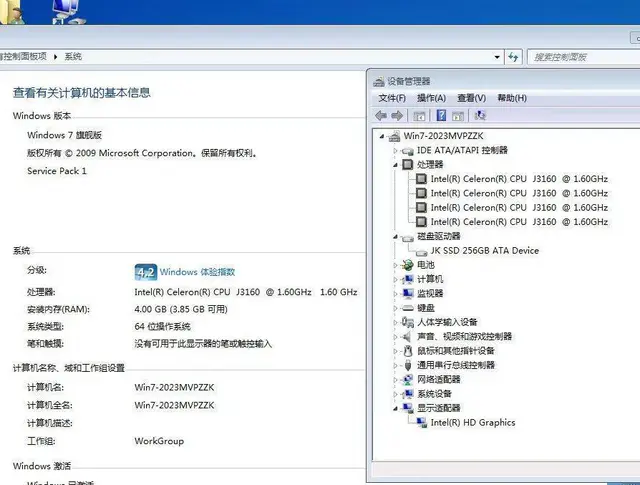Screen dimensions: 640x485
Task: Open the 查看(V) menu
Action: pos(471,98)
